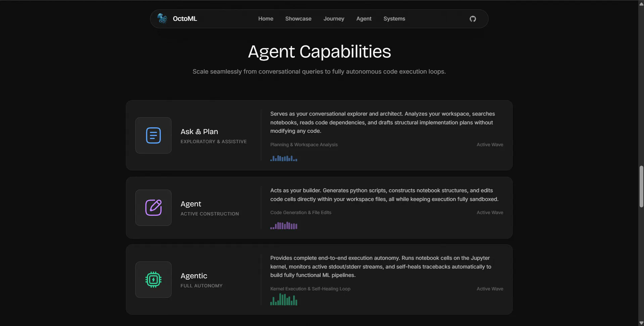Click the Ask & Plan description paragraph
The image size is (644, 326).
[x=382, y=122]
